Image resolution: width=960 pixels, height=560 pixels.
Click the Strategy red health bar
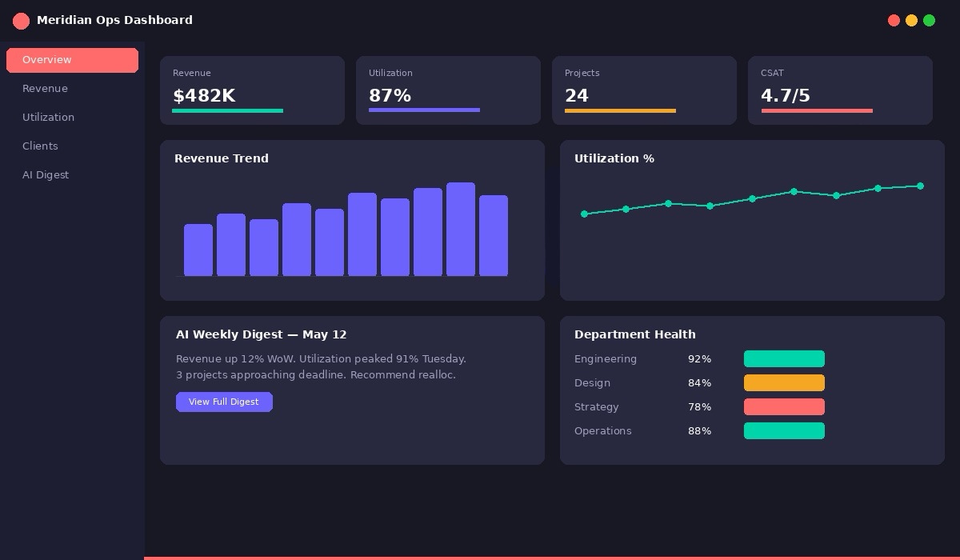(x=784, y=407)
